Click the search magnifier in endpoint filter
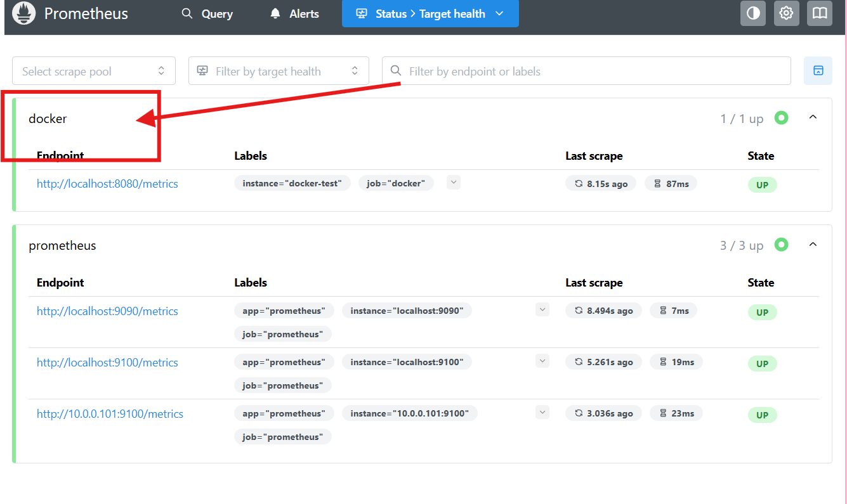The width and height of the screenshot is (847, 504). 396,70
